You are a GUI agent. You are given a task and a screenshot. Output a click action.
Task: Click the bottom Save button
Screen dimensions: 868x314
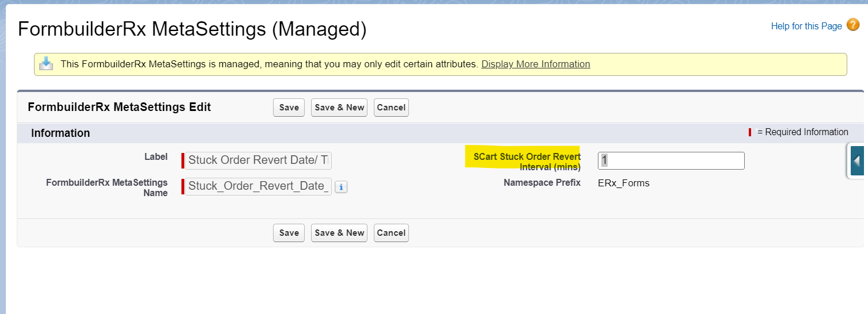(x=289, y=233)
